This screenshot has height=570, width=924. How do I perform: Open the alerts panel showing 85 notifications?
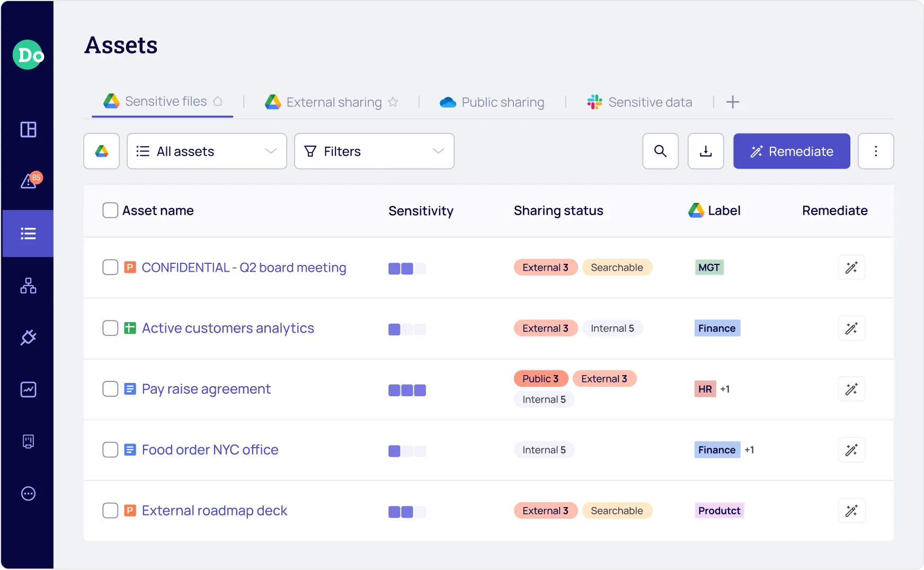pyautogui.click(x=28, y=181)
